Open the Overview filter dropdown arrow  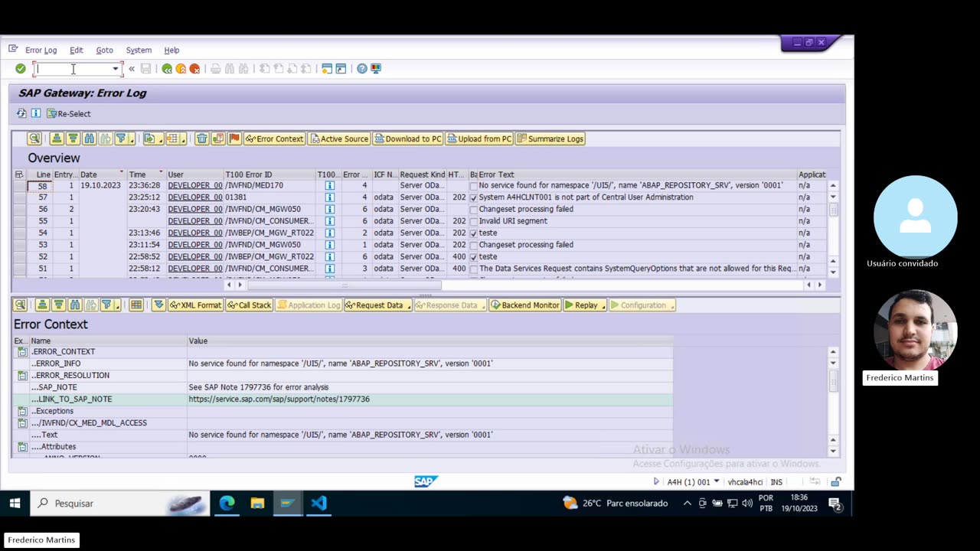point(132,139)
